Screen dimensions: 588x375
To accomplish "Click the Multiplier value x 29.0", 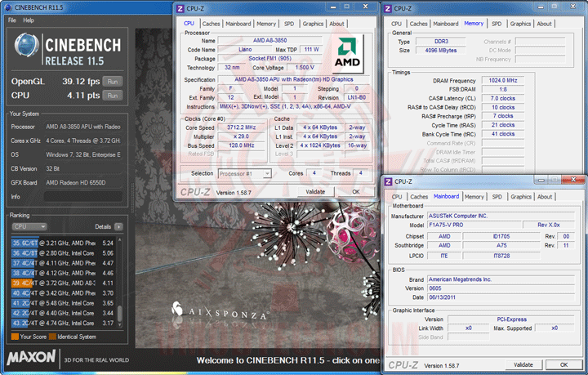I will pyautogui.click(x=242, y=136).
